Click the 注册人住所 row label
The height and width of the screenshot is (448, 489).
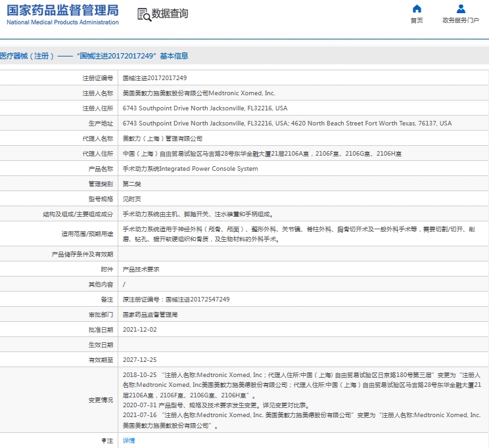98,108
